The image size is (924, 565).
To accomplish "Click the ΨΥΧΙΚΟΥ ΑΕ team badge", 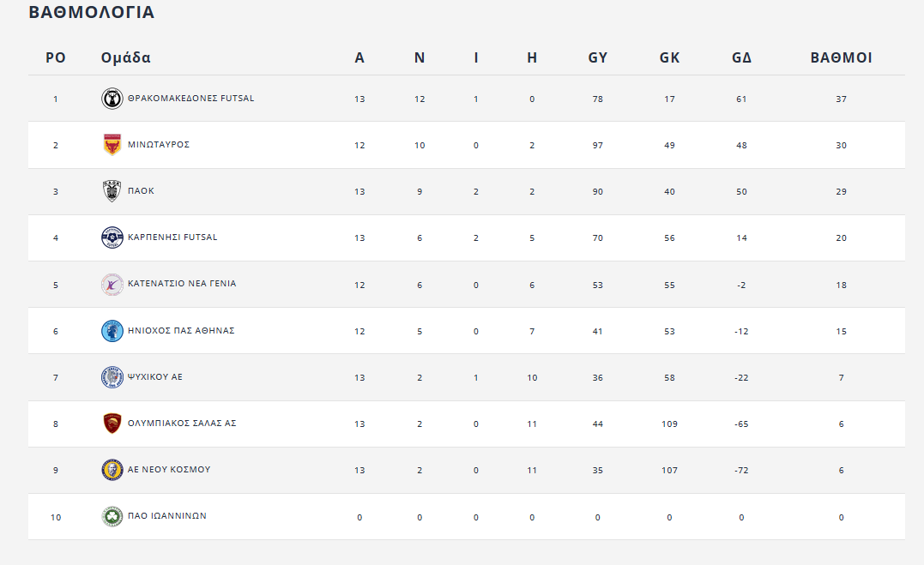I will [x=112, y=377].
